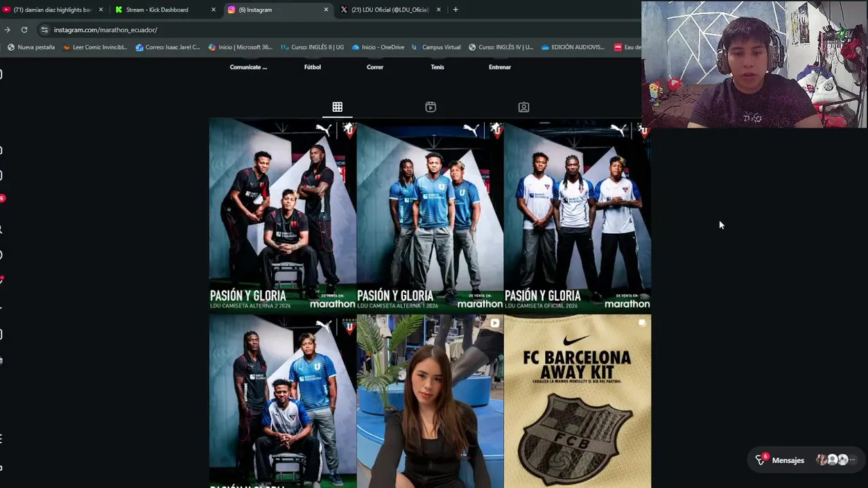Open the Reels tab icon

(431, 107)
